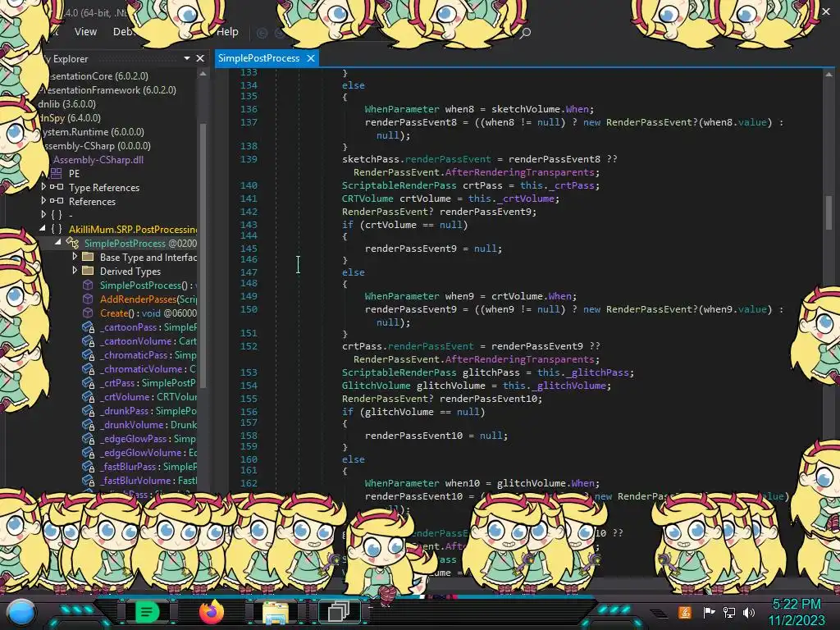The image size is (840, 630).
Task: Expand the Derived Types folder
Action: click(x=75, y=271)
